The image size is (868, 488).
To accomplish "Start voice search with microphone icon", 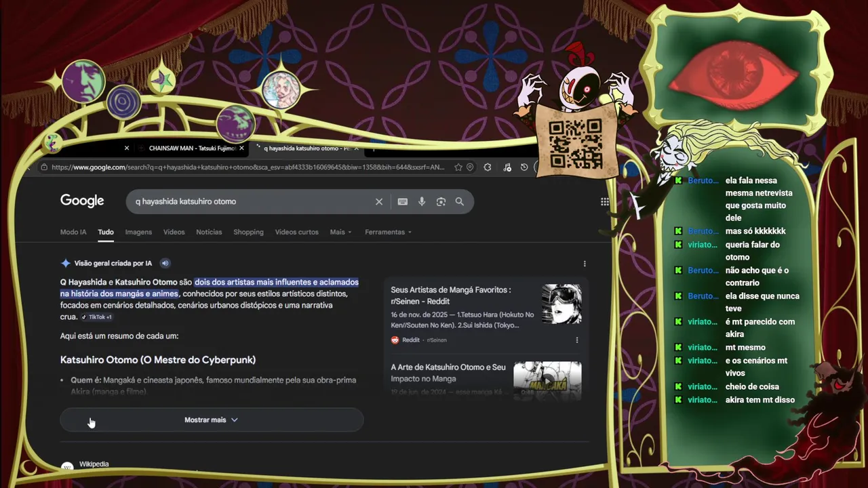I will click(422, 201).
